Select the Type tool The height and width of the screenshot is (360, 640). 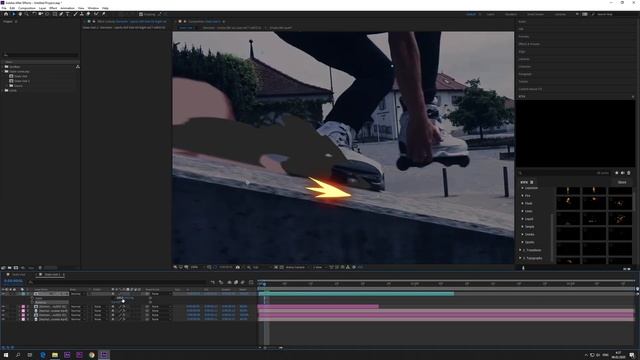[x=68, y=14]
